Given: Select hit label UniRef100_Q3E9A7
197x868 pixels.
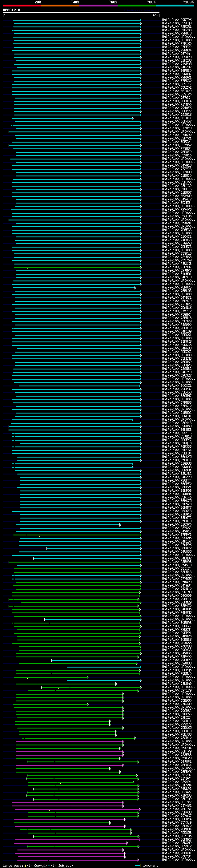Looking at the screenshot, I should pos(177,267).
